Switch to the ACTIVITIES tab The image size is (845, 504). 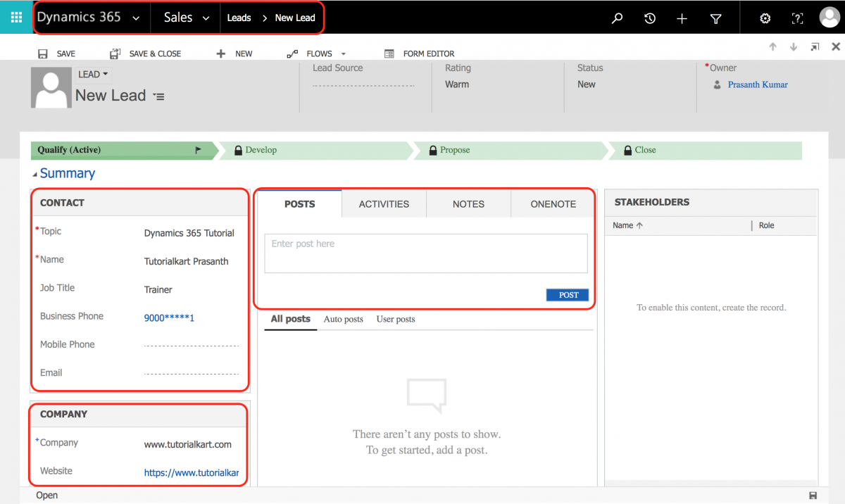click(384, 204)
